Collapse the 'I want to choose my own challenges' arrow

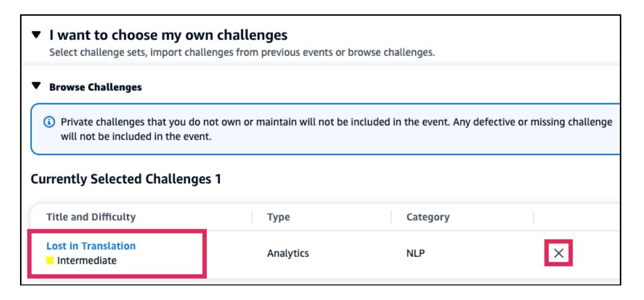coord(36,36)
